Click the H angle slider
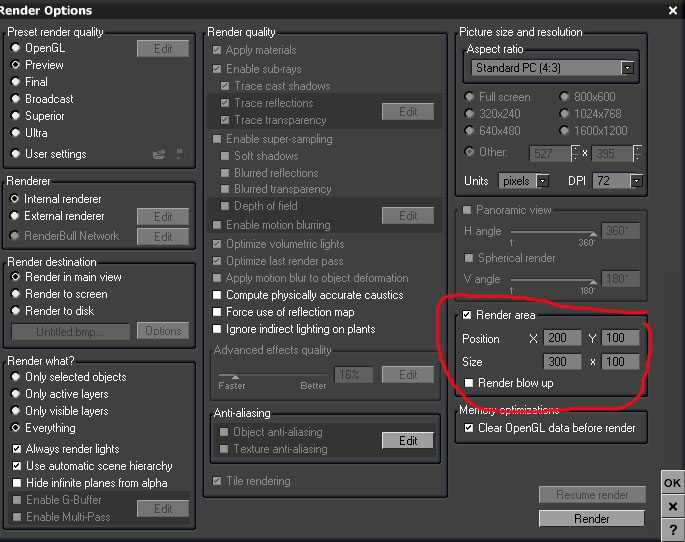 coord(554,232)
